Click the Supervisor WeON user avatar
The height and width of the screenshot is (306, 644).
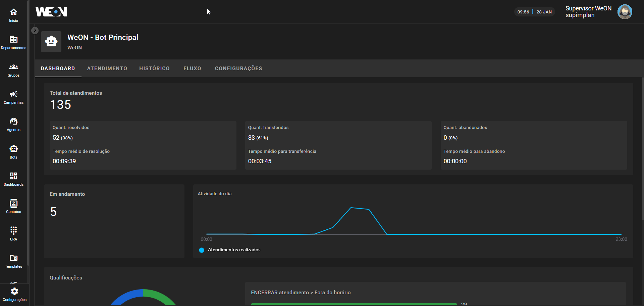point(625,12)
